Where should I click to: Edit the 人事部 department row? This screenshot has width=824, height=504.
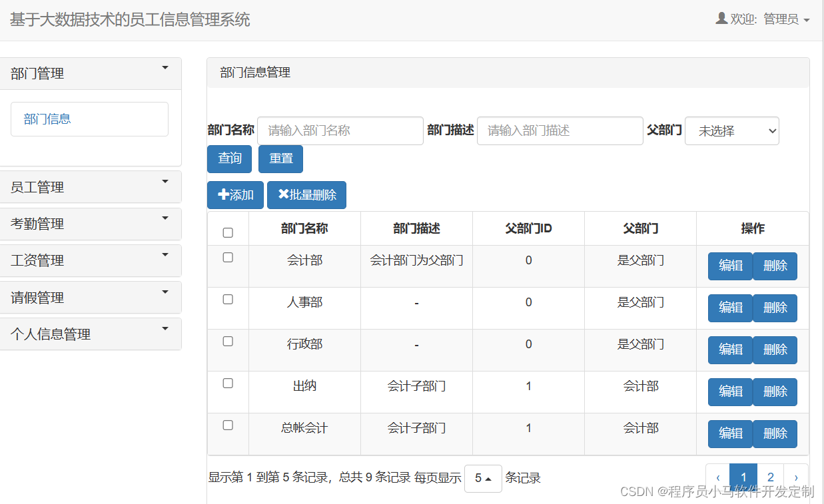730,308
